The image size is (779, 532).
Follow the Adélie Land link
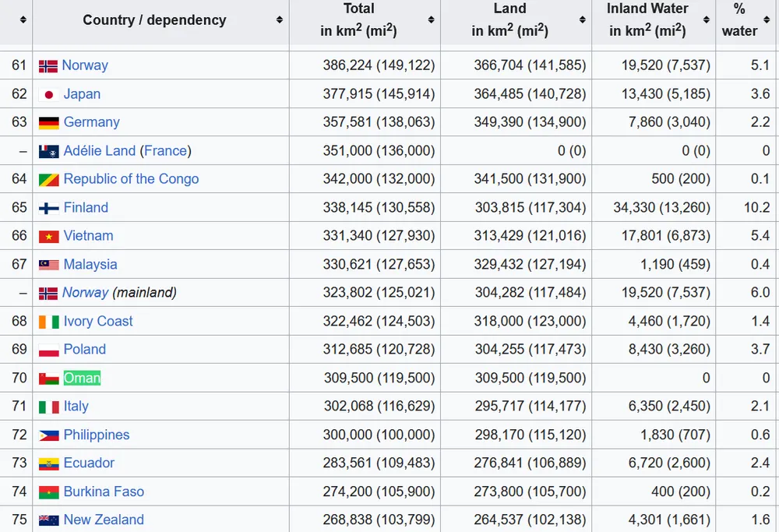point(100,151)
